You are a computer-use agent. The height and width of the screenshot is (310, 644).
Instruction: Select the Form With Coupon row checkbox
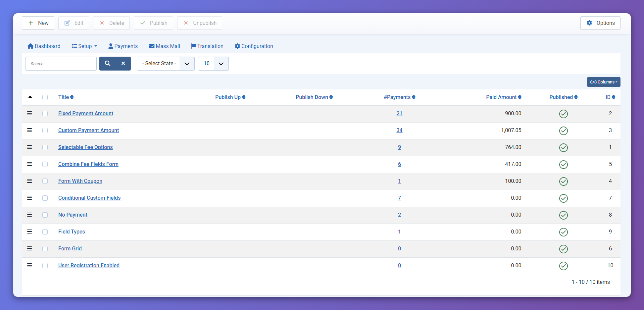tap(45, 181)
